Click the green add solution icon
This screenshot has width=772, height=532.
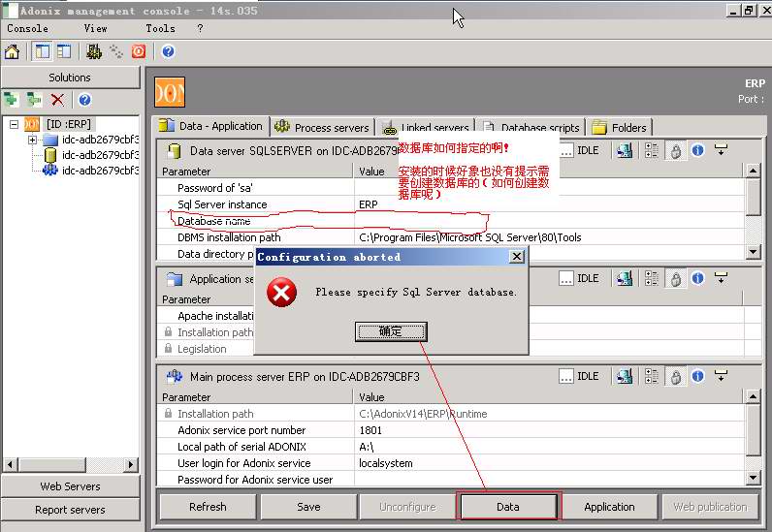tap(11, 100)
